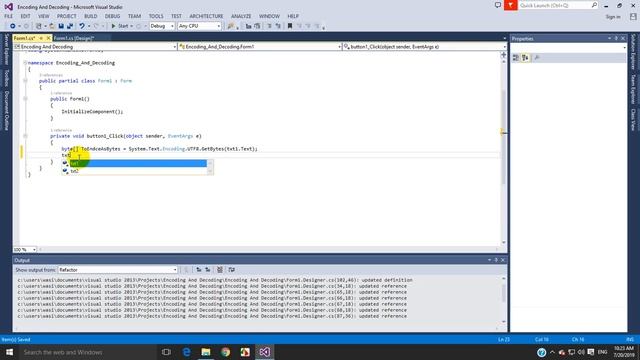Click Visual Studio taskbar icon

tap(264, 352)
